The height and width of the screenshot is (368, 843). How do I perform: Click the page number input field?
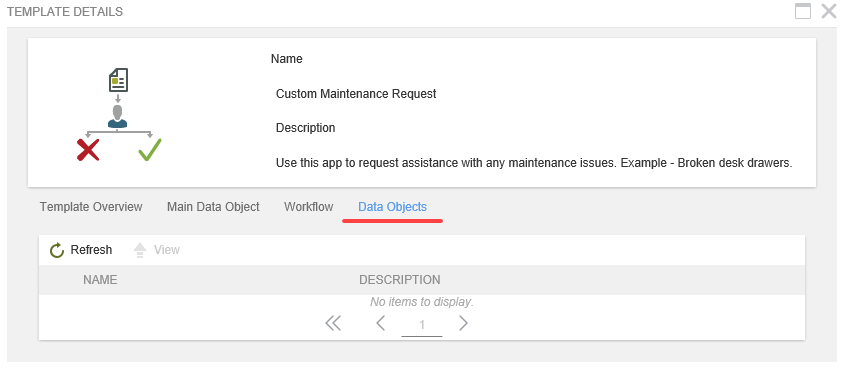(422, 325)
